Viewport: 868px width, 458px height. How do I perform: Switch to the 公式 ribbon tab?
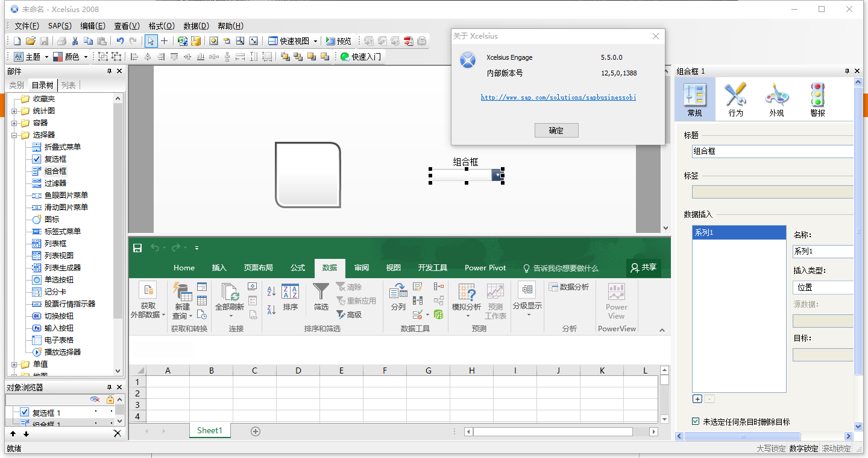(x=298, y=268)
